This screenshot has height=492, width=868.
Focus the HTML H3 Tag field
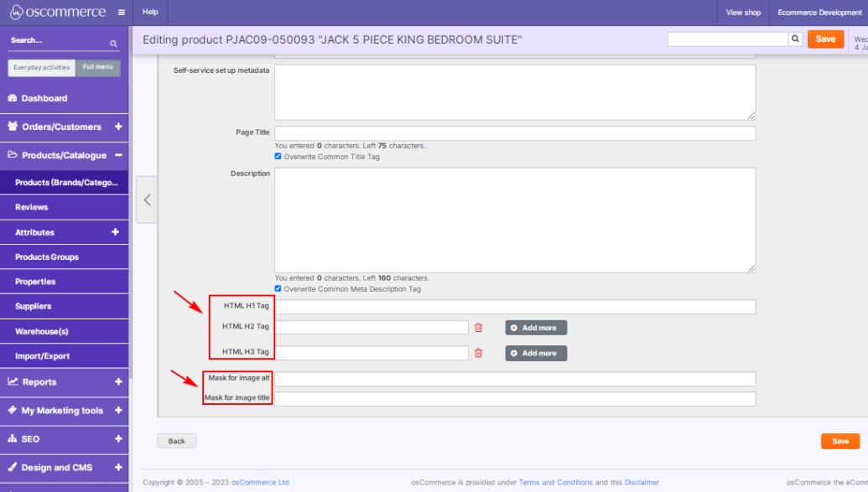(x=372, y=353)
